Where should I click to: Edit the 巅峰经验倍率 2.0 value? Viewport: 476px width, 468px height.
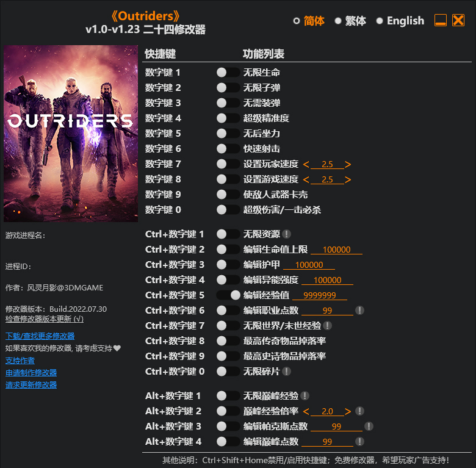pos(327,411)
